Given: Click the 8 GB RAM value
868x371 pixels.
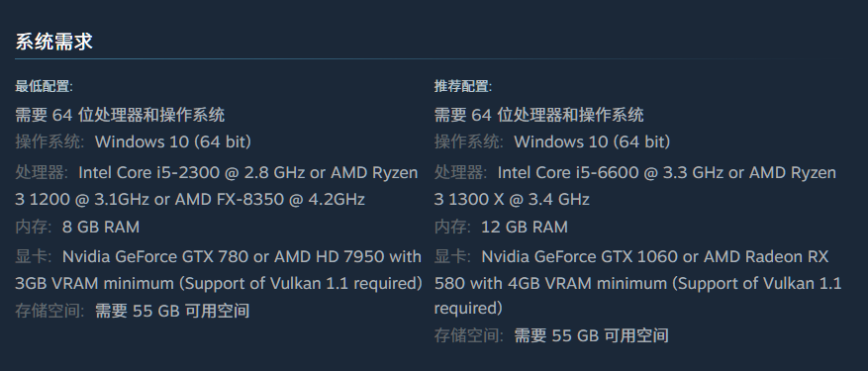Looking at the screenshot, I should click(101, 227).
